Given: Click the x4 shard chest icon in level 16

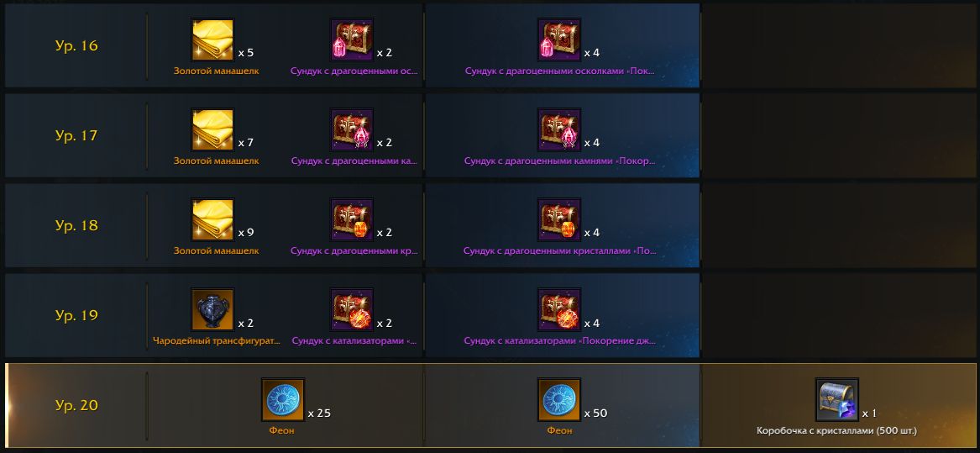Looking at the screenshot, I should (x=559, y=40).
